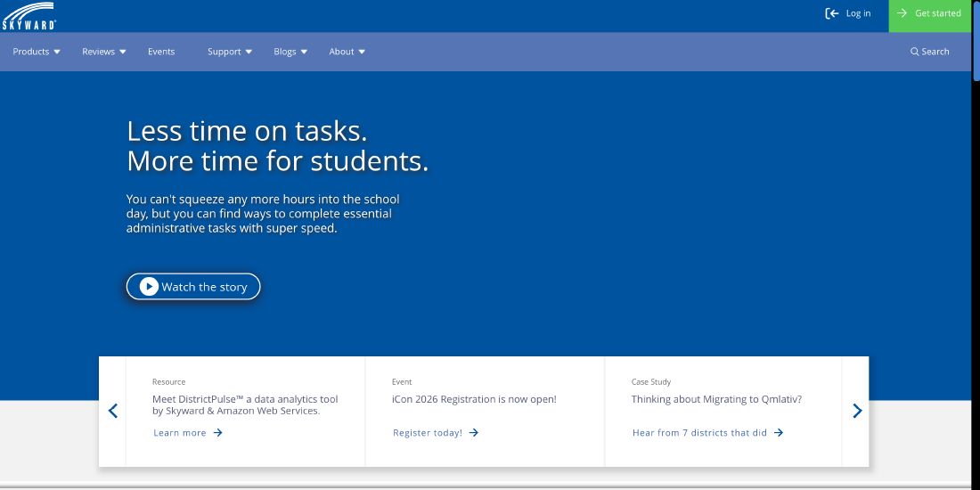Open the Events menu item
This screenshot has height=490, width=980.
[161, 52]
